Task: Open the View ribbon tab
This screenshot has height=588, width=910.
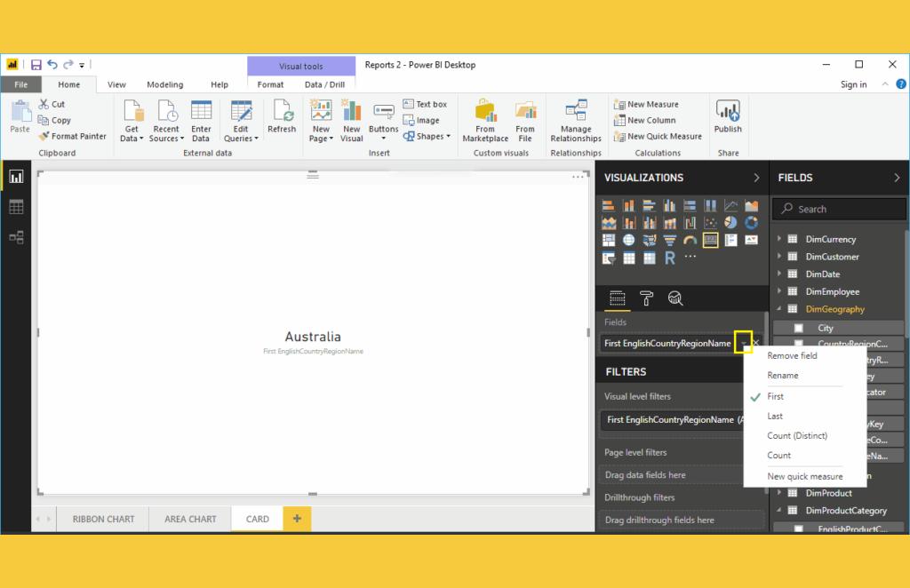Action: coord(116,84)
